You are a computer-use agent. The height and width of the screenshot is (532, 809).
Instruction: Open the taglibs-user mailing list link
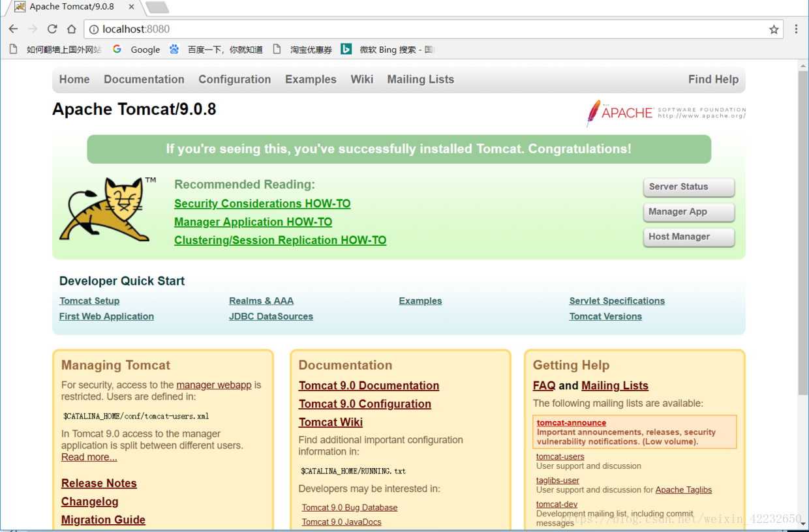[558, 480]
